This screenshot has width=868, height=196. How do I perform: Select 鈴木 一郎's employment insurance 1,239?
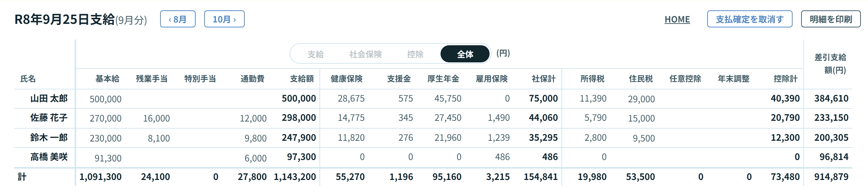499,138
